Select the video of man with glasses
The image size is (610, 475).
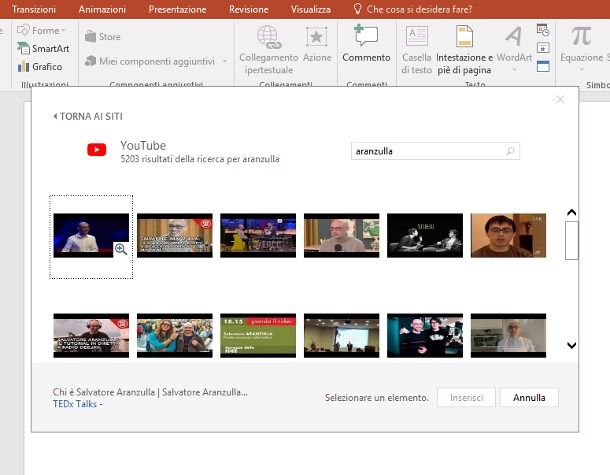(x=508, y=235)
